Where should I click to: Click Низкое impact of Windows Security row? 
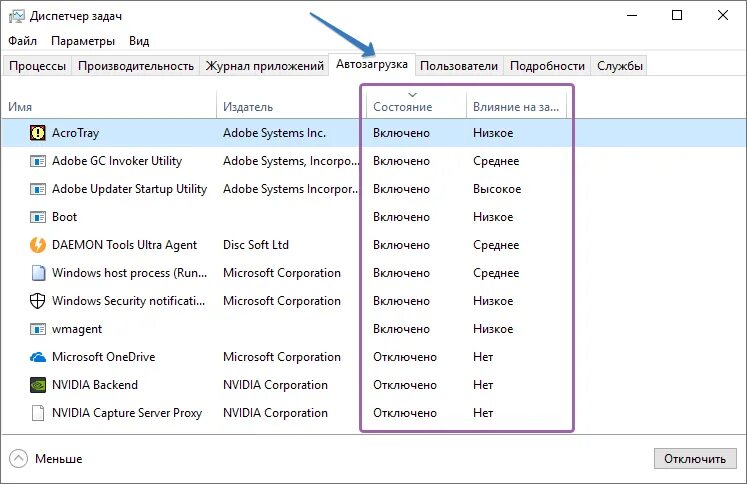point(493,301)
